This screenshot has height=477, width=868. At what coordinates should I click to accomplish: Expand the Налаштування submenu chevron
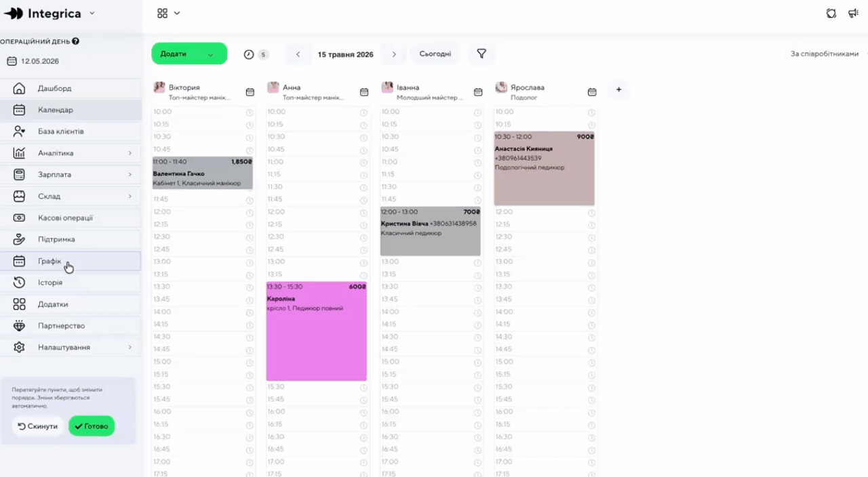tap(130, 348)
